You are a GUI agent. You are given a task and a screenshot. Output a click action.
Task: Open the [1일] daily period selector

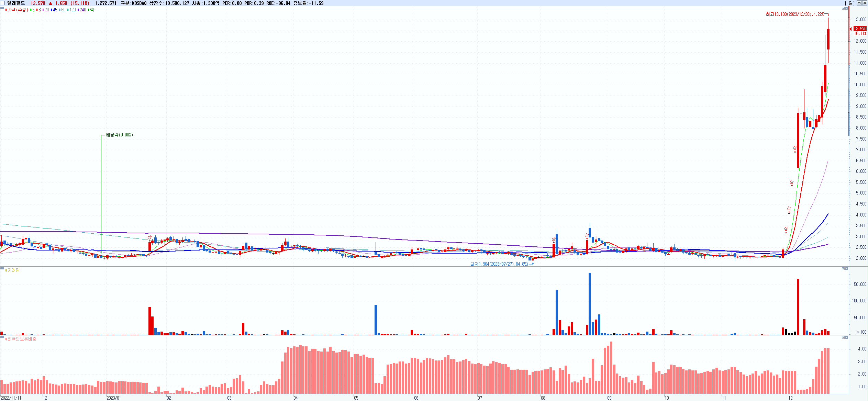tap(849, 3)
